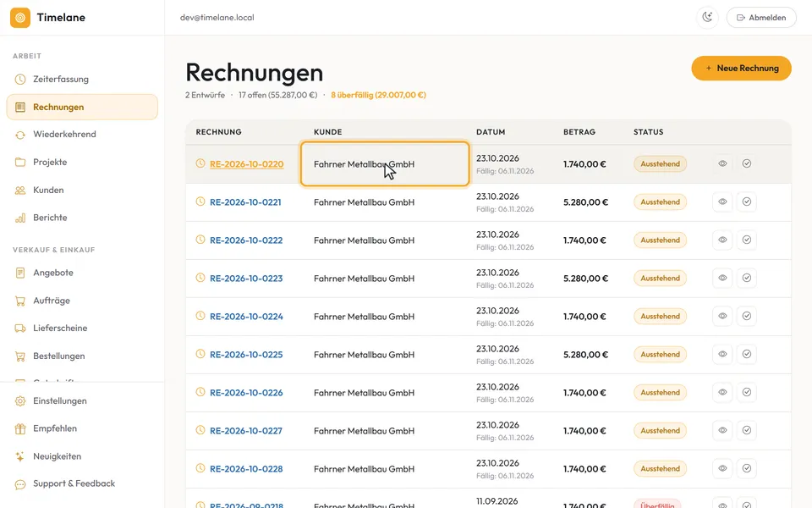Mark invoice RE-2026-10-0224 as paid checkmark
The height and width of the screenshot is (508, 812).
tap(747, 316)
